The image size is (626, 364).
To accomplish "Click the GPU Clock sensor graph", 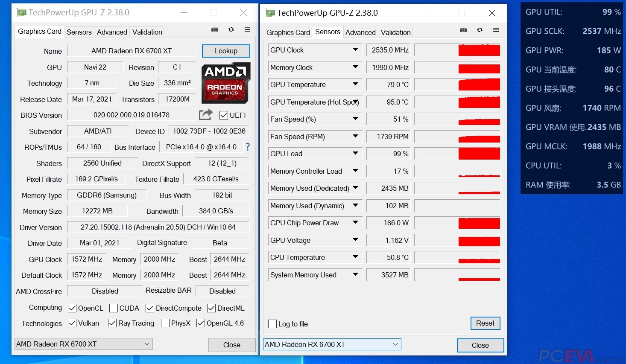I will (x=457, y=50).
